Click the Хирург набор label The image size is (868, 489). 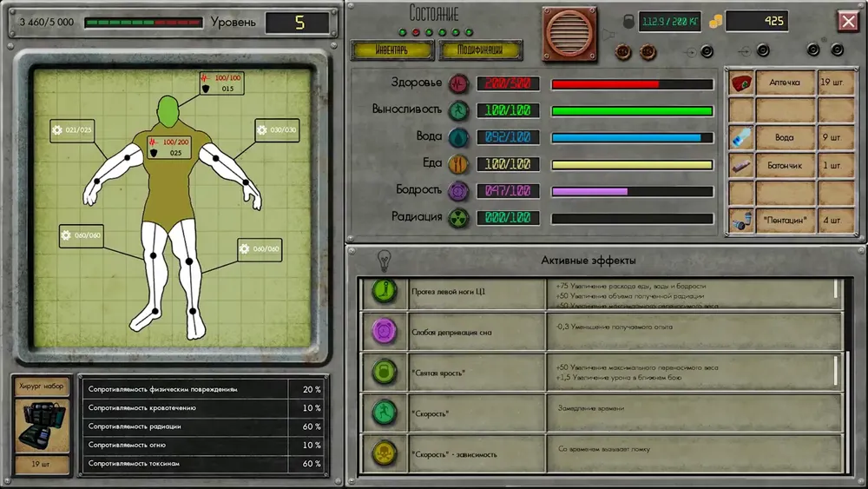pyautogui.click(x=42, y=386)
